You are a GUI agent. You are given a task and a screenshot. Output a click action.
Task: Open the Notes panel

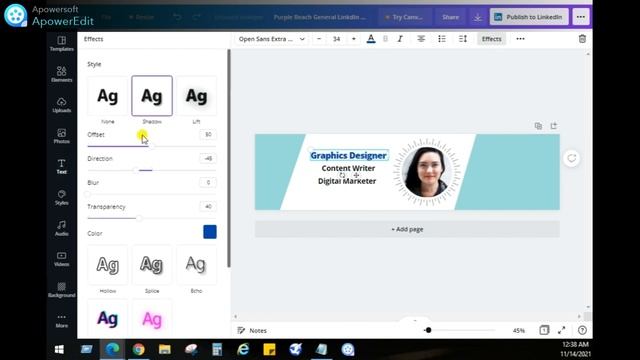coord(252,330)
